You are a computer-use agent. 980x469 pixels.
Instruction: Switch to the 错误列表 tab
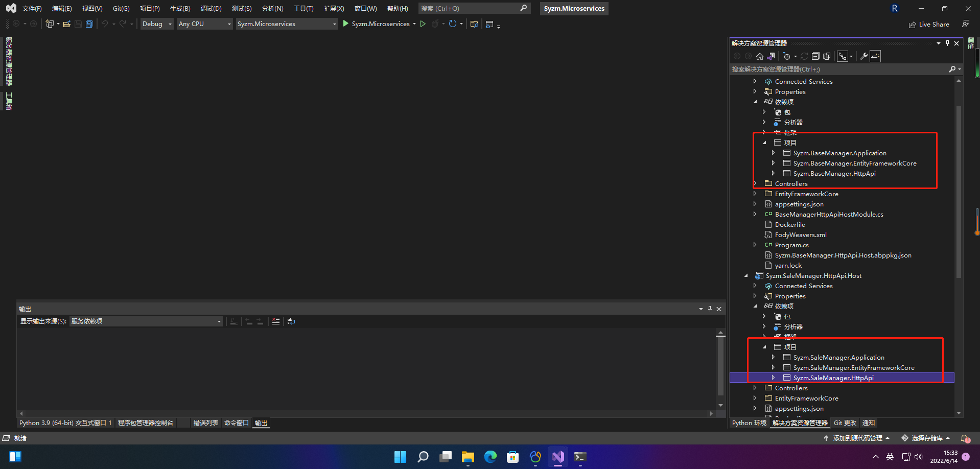click(206, 423)
